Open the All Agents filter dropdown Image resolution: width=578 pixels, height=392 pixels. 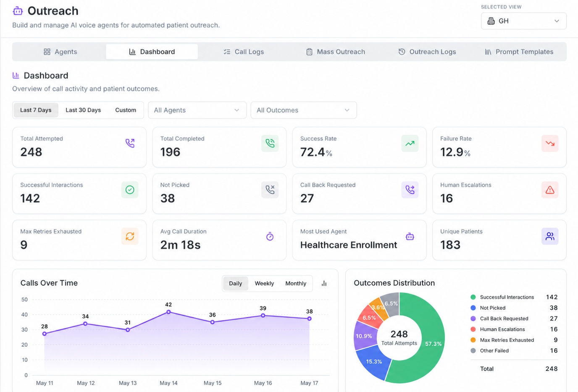(x=197, y=110)
